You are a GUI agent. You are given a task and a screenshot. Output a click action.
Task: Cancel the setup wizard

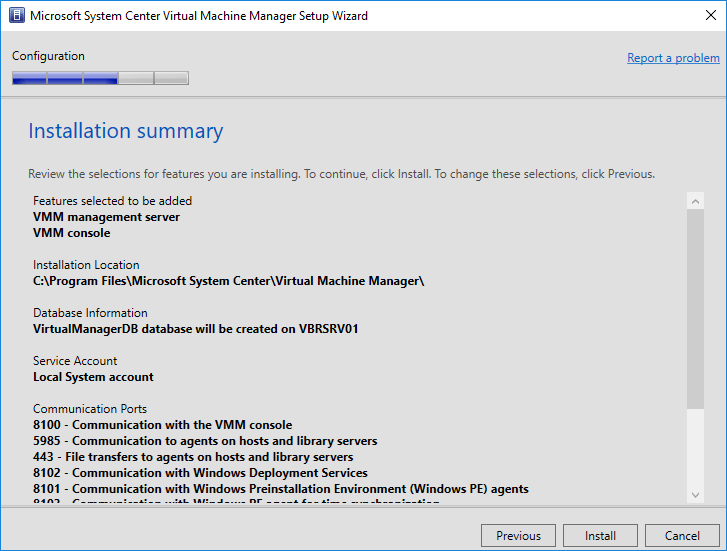(x=682, y=536)
